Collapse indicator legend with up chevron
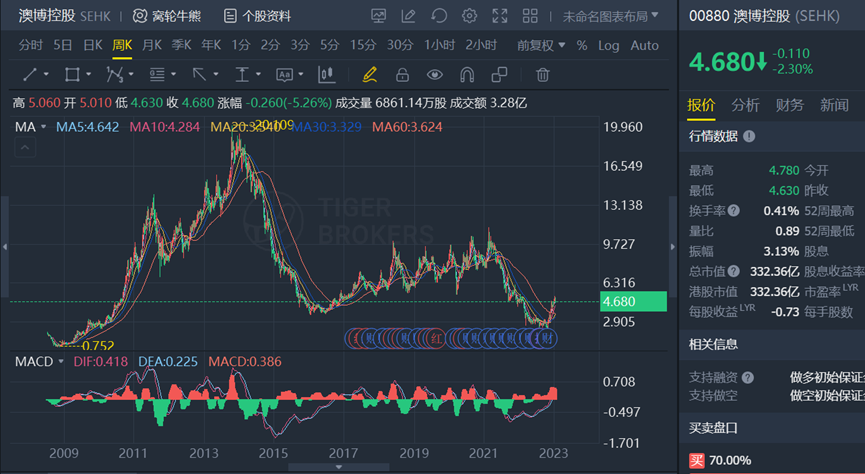Image resolution: width=865 pixels, height=474 pixels. coord(25,147)
